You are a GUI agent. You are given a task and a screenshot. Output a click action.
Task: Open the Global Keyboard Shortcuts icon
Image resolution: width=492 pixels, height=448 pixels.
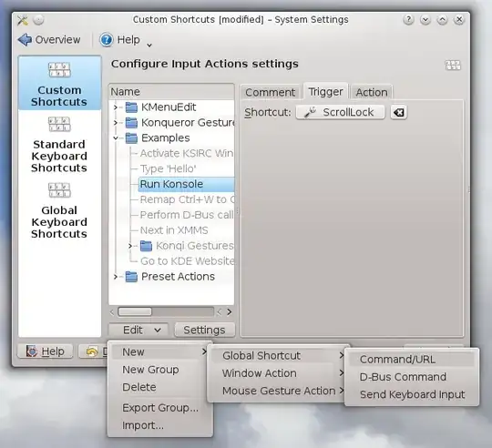[x=59, y=190]
